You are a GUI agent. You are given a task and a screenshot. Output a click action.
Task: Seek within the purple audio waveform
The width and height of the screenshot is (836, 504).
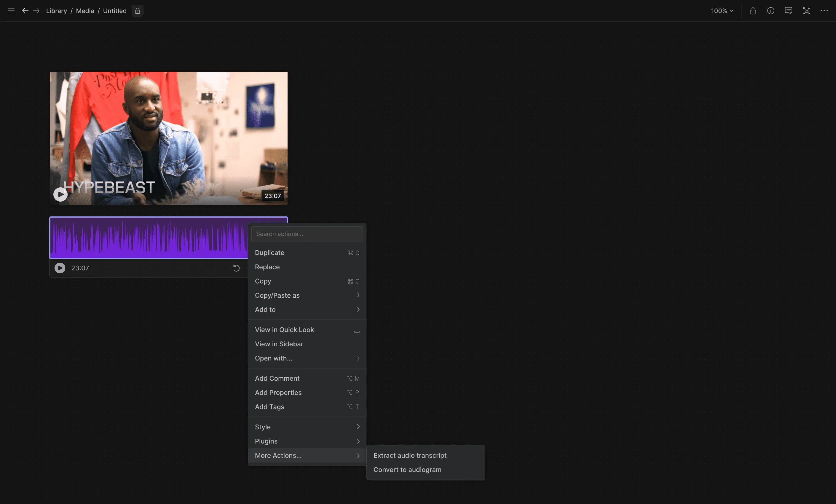[149, 238]
